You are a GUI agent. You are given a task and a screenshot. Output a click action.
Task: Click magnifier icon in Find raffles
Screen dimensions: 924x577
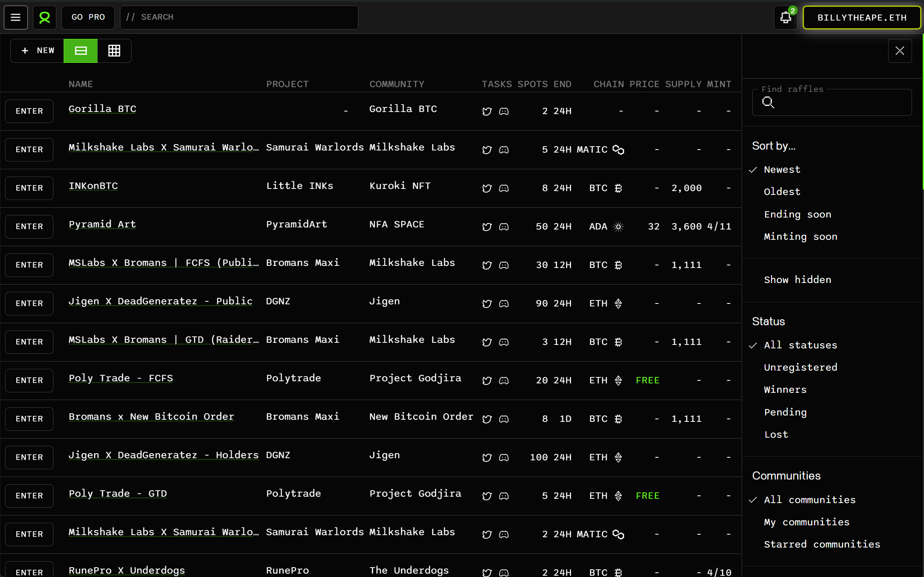click(768, 102)
